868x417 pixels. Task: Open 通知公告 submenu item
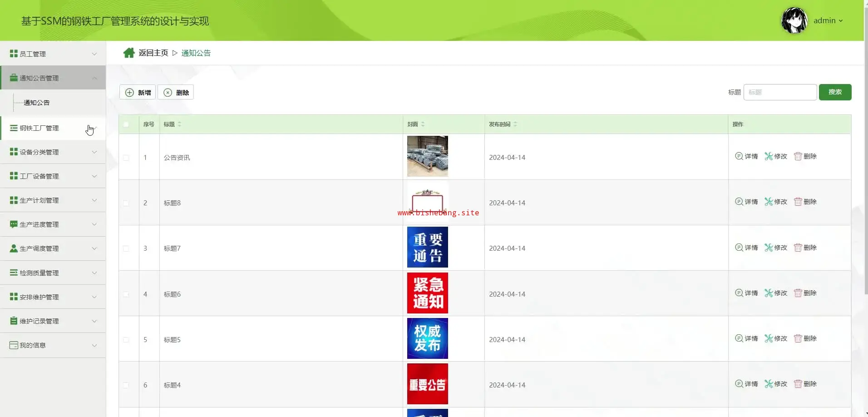(36, 103)
